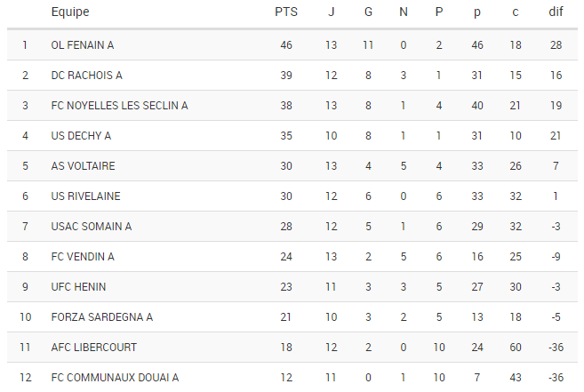Sort by the PTS column header
The image size is (584, 392).
click(x=286, y=12)
